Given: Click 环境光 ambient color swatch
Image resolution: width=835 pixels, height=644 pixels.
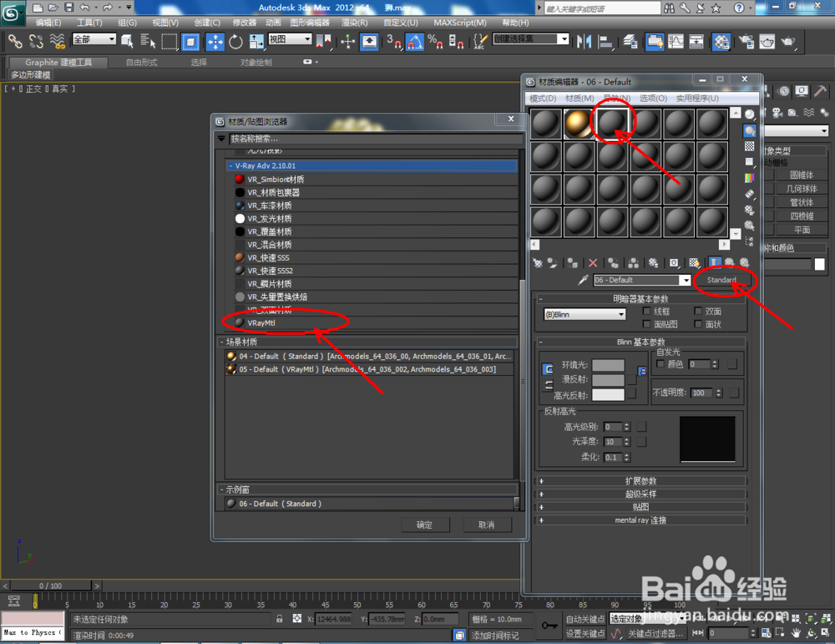Looking at the screenshot, I should tap(608, 365).
